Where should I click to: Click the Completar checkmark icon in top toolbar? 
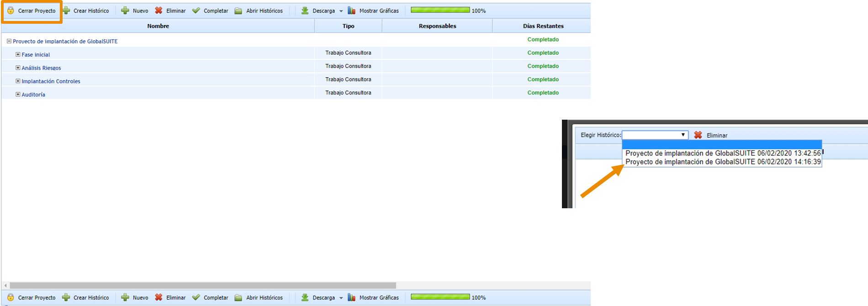[196, 11]
